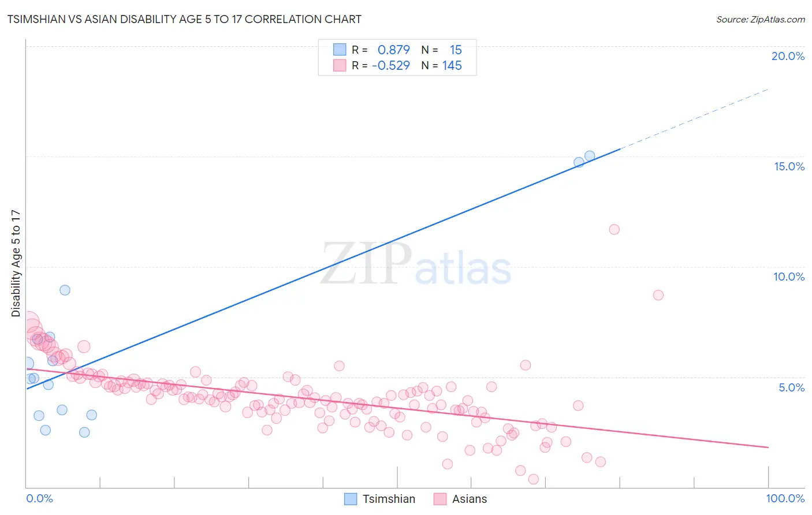Click the 20.0% y-axis label
The height and width of the screenshot is (515, 812).
tap(788, 56)
